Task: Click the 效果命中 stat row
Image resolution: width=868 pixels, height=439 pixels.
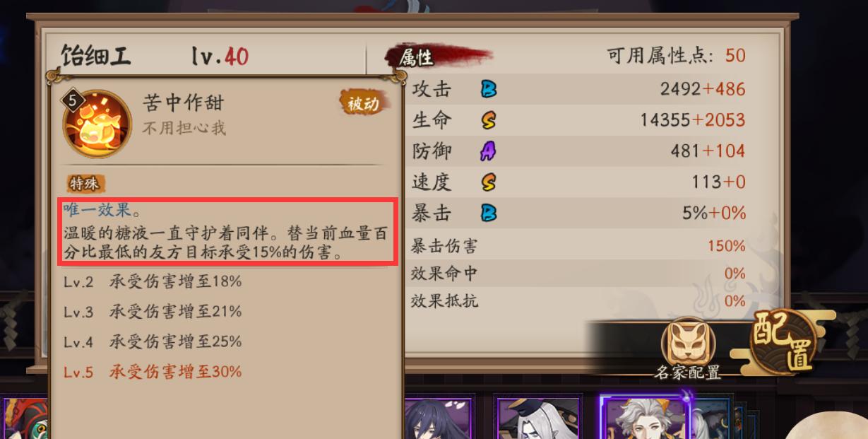Action: 578,274
